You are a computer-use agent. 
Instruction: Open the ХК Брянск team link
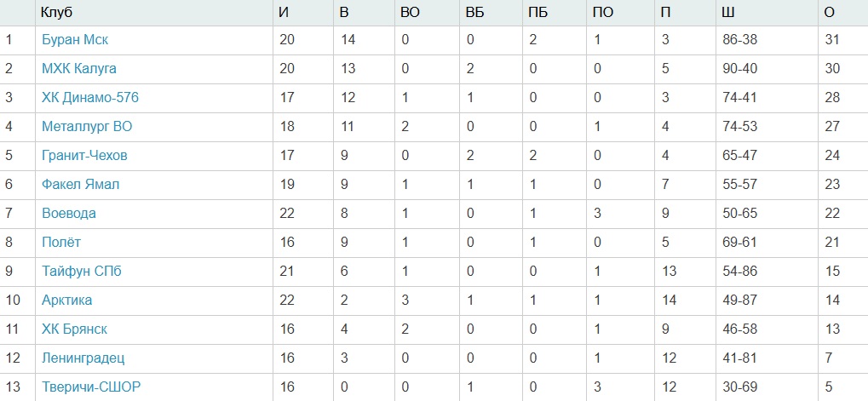pyautogui.click(x=74, y=329)
